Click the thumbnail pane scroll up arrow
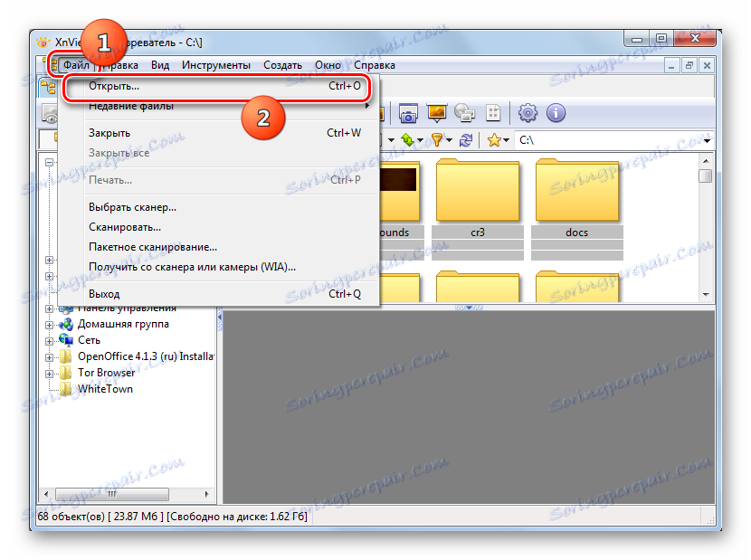The width and height of the screenshot is (751, 560). pos(706,161)
